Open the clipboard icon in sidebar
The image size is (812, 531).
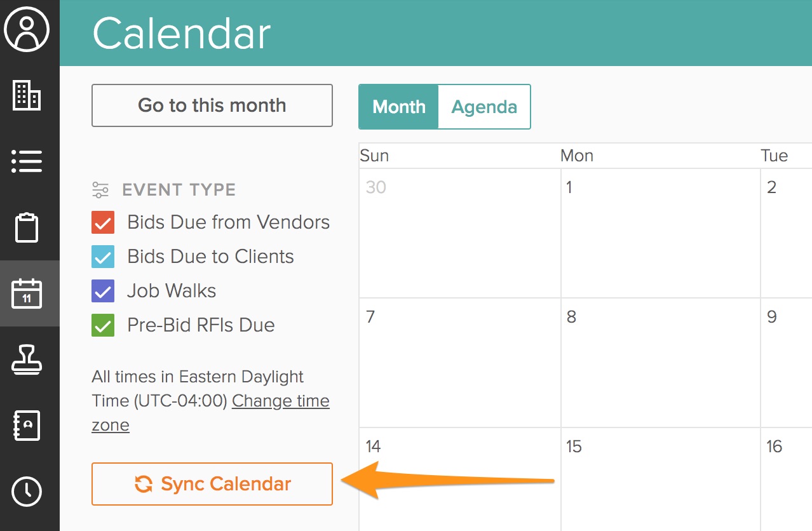tap(27, 227)
